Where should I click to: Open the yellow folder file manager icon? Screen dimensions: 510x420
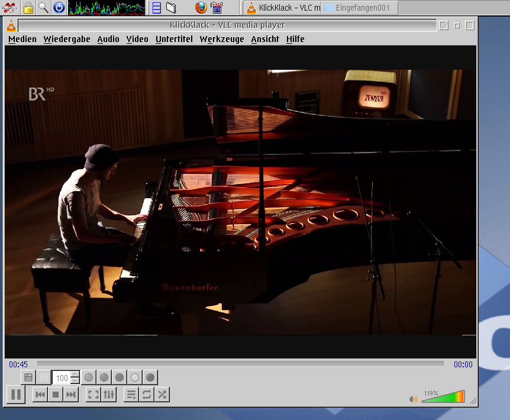(171, 8)
